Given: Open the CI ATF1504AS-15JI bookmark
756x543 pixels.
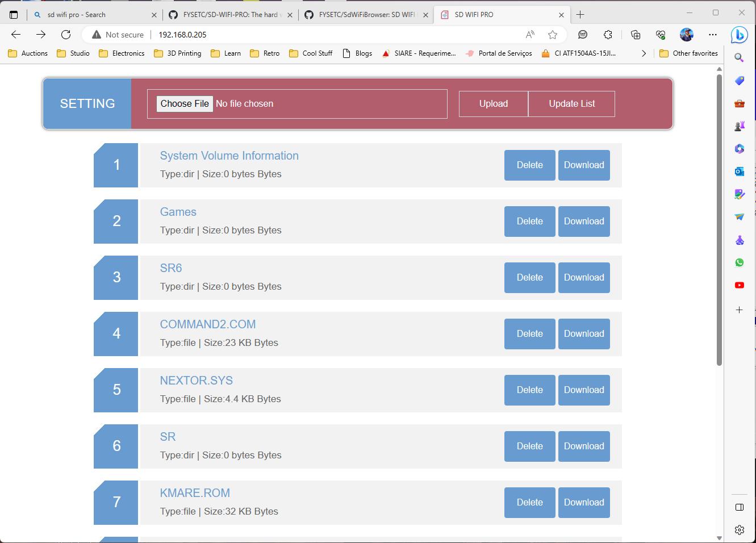Looking at the screenshot, I should 579,53.
